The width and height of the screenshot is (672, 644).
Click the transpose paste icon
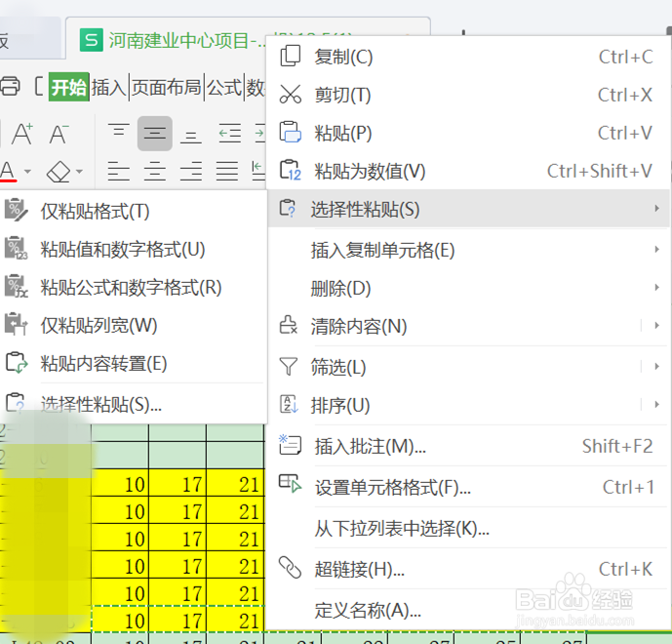point(17,362)
